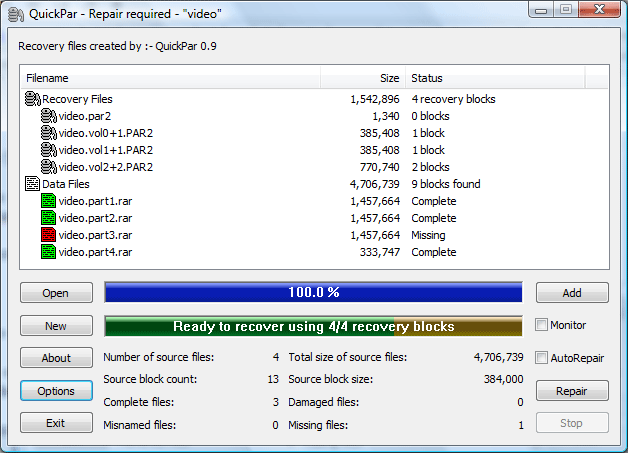Select the Data Files row label
The image size is (628, 453).
click(x=66, y=184)
